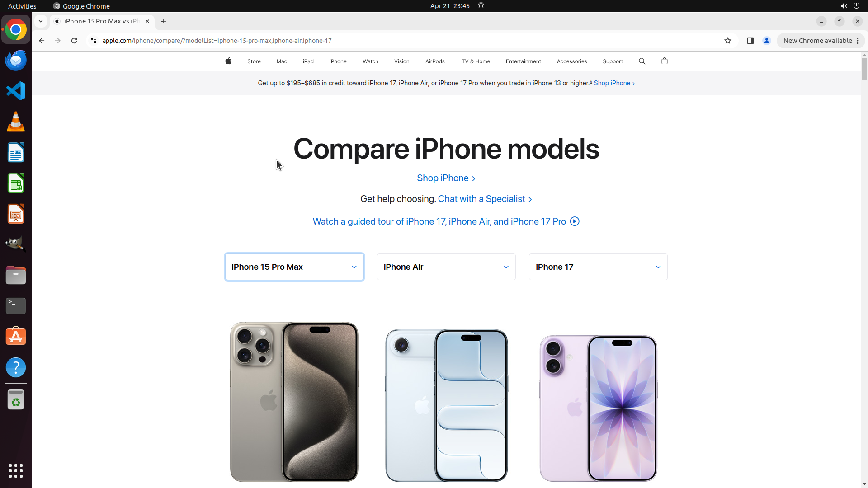868x488 pixels.
Task: Open VLC media player from the dock
Action: click(x=16, y=122)
